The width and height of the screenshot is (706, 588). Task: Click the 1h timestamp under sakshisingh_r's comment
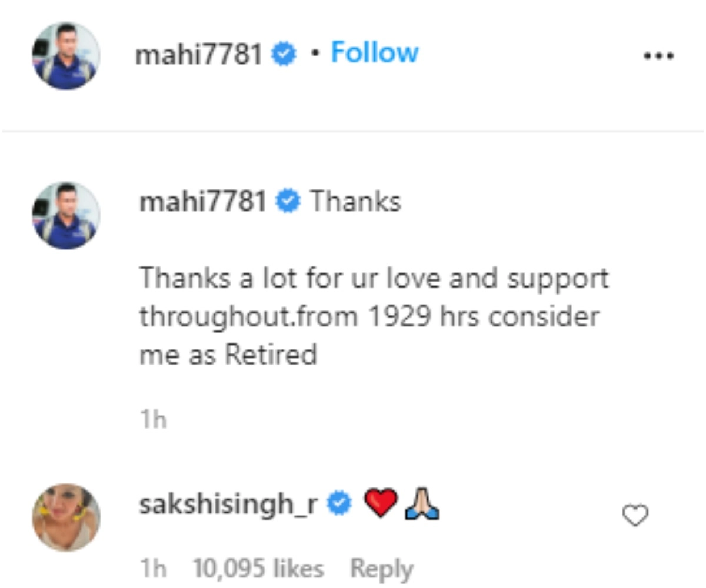[153, 569]
